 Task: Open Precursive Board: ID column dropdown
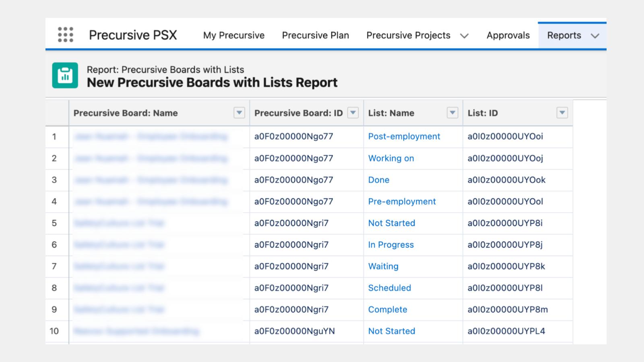[353, 113]
